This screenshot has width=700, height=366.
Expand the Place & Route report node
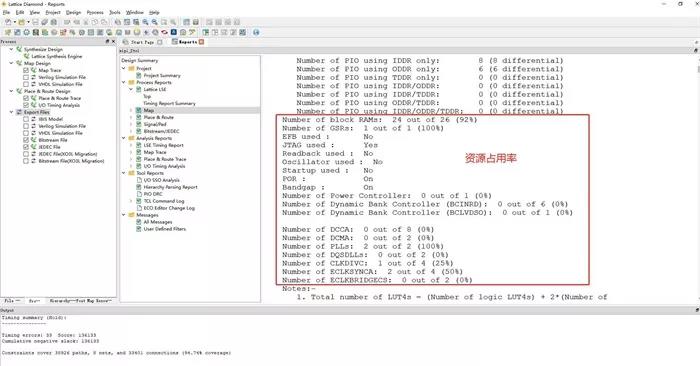pos(131,117)
